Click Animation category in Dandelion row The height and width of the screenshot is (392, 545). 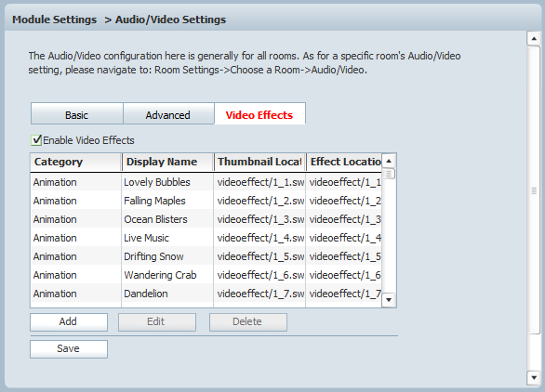[x=55, y=294]
